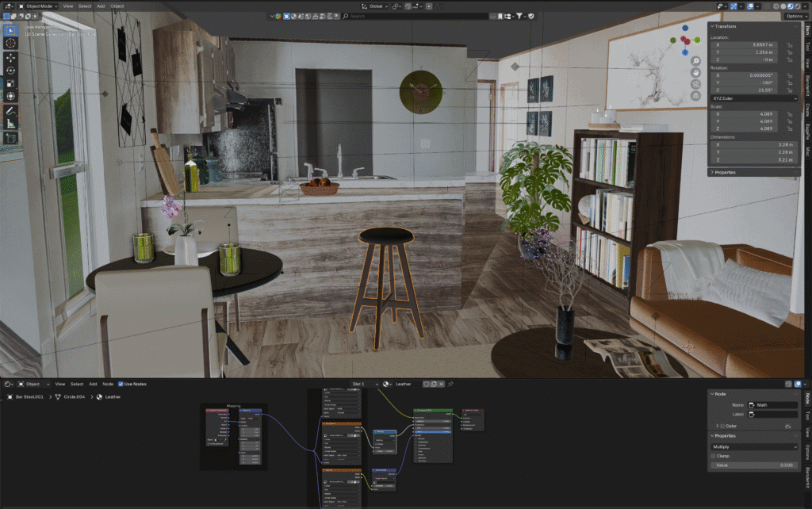The width and height of the screenshot is (812, 509).
Task: Lock the Scale X value
Action: pos(790,114)
